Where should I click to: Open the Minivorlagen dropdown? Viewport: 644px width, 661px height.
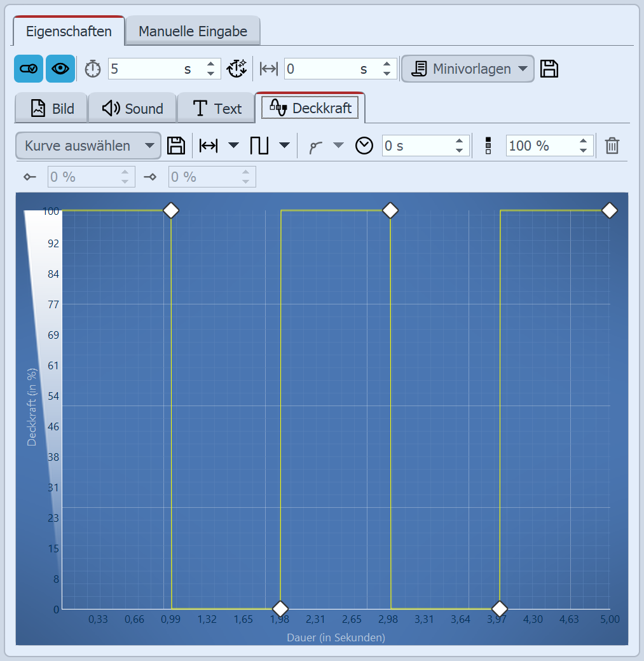tap(467, 69)
